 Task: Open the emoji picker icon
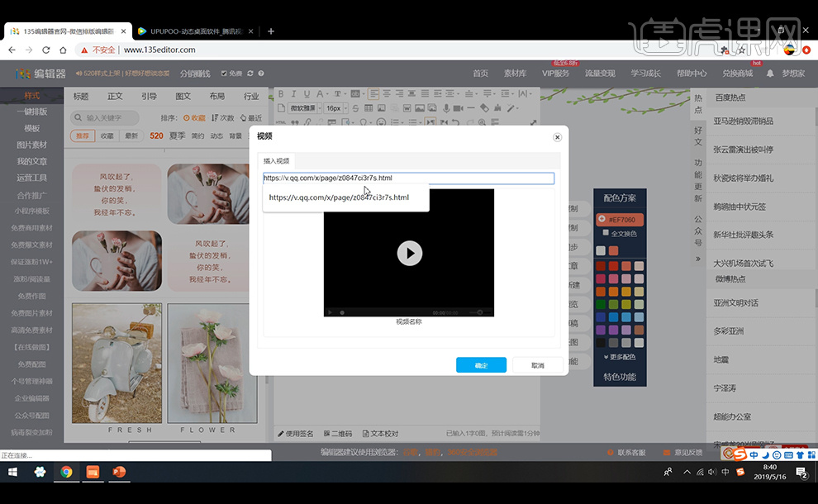382,122
